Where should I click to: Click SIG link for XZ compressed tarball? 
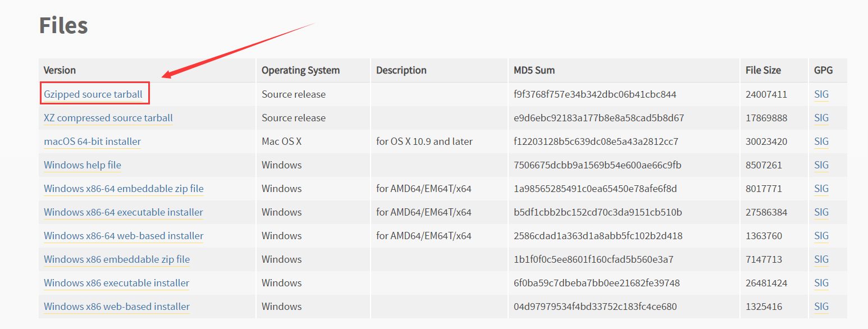[821, 118]
